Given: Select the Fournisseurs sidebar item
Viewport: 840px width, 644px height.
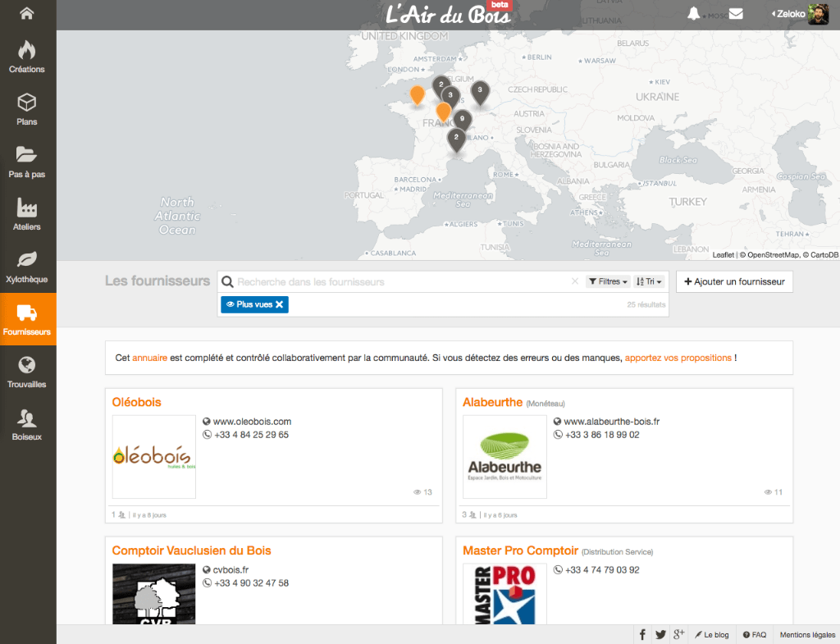Looking at the screenshot, I should [x=27, y=319].
